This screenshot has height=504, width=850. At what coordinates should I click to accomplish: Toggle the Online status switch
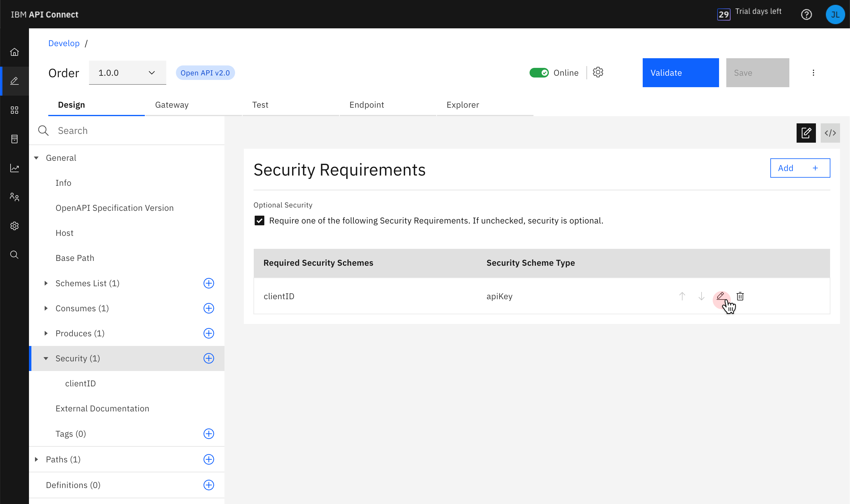pyautogui.click(x=538, y=73)
